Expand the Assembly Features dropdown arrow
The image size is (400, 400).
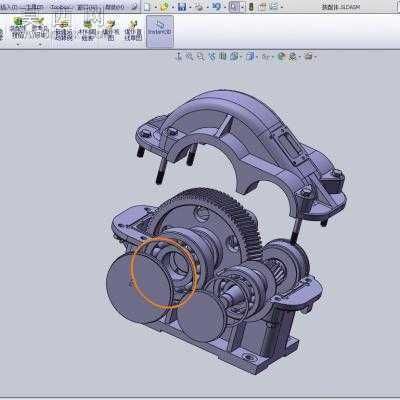pos(18,44)
